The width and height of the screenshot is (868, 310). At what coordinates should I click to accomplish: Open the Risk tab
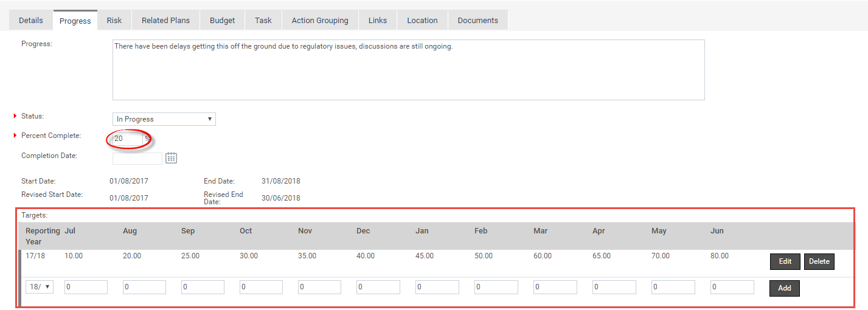tap(114, 20)
